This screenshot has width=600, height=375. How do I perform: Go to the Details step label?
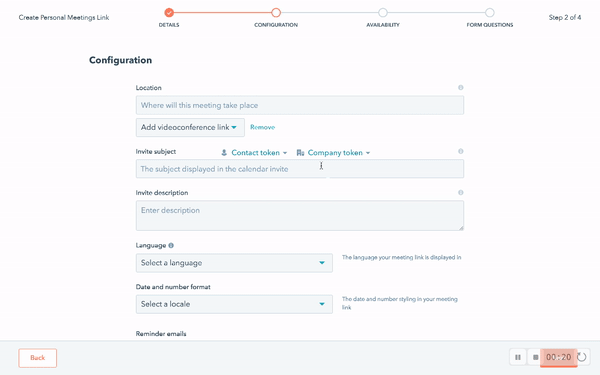[169, 25]
